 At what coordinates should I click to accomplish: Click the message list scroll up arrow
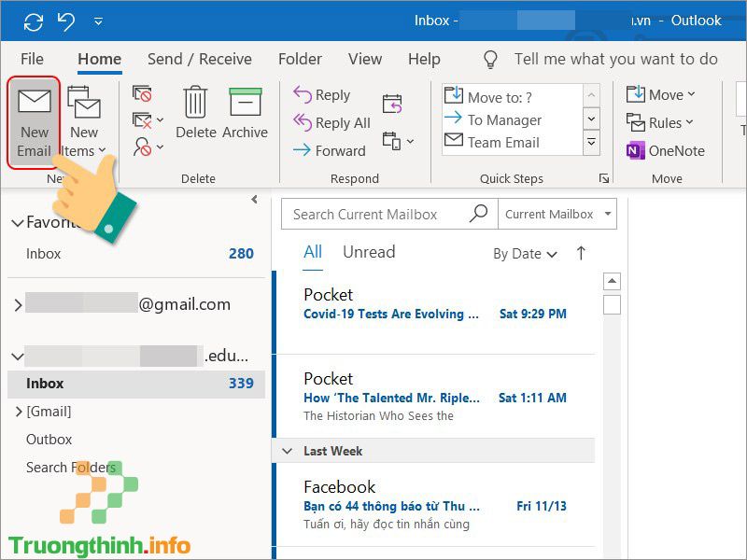pos(612,282)
